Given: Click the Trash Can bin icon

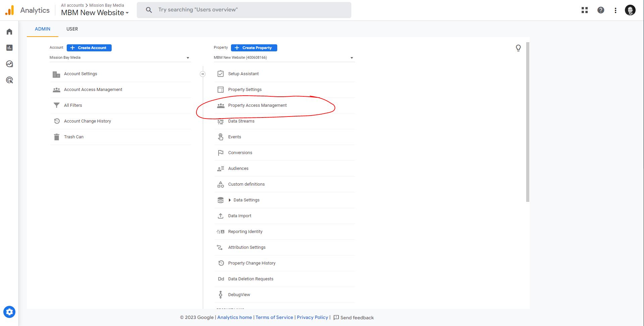Looking at the screenshot, I should [x=56, y=137].
